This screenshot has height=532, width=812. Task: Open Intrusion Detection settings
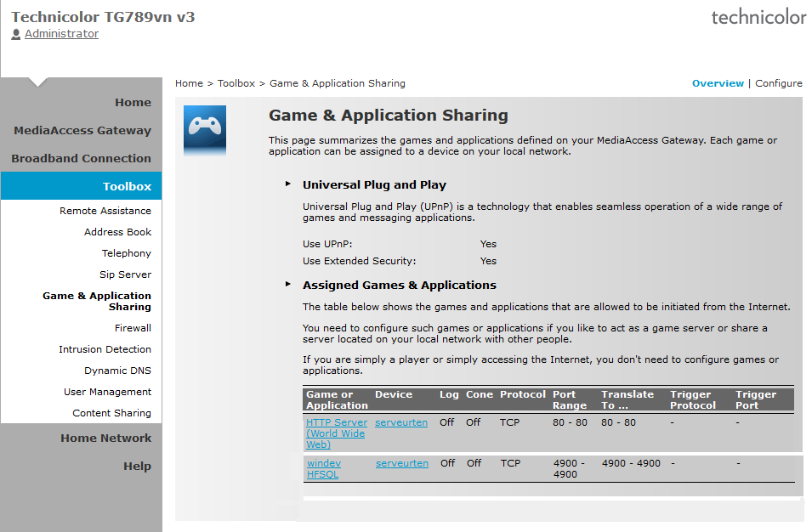pyautogui.click(x=105, y=349)
